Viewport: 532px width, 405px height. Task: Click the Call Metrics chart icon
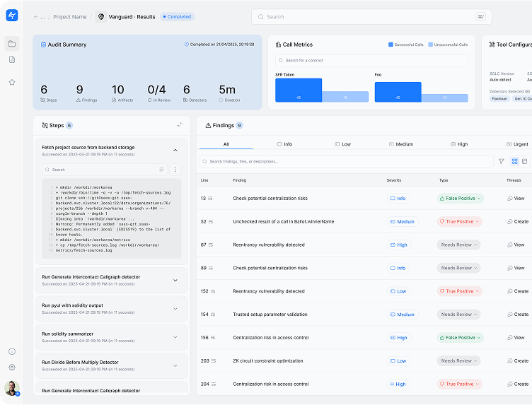[278, 45]
